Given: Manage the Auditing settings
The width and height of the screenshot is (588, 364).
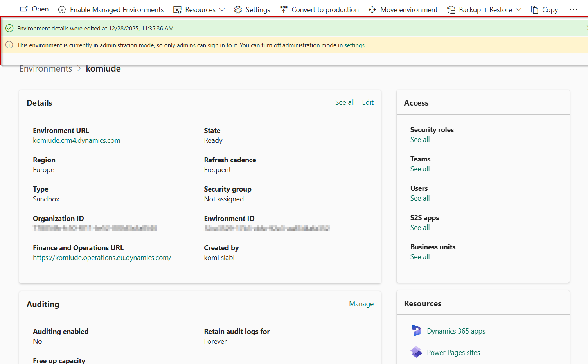Looking at the screenshot, I should (361, 304).
